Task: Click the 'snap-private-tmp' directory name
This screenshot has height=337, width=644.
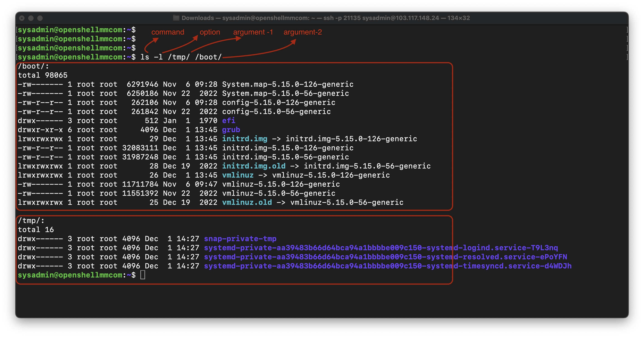Action: pos(240,239)
